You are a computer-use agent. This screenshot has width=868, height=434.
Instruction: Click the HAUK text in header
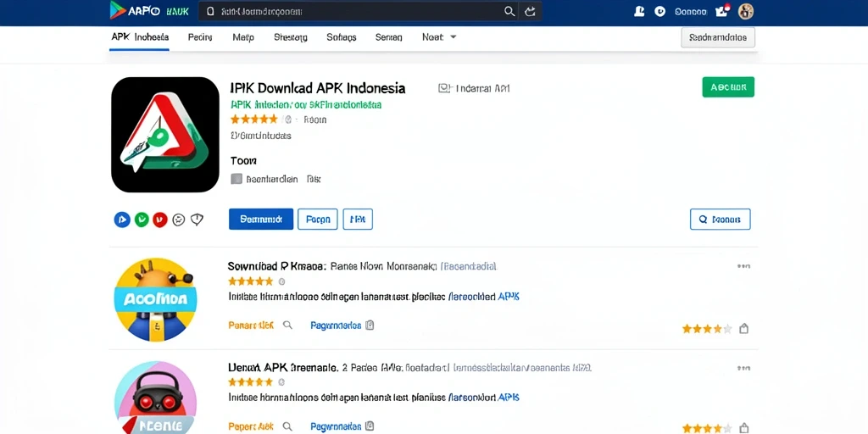(178, 11)
